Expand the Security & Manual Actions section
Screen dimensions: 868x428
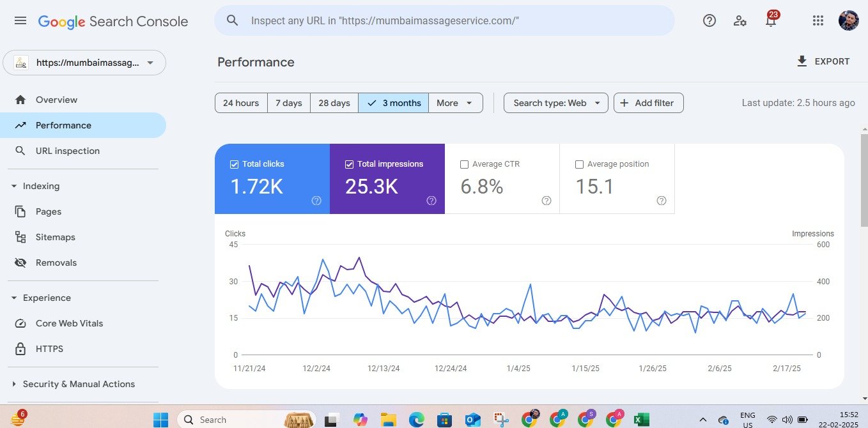tap(14, 384)
